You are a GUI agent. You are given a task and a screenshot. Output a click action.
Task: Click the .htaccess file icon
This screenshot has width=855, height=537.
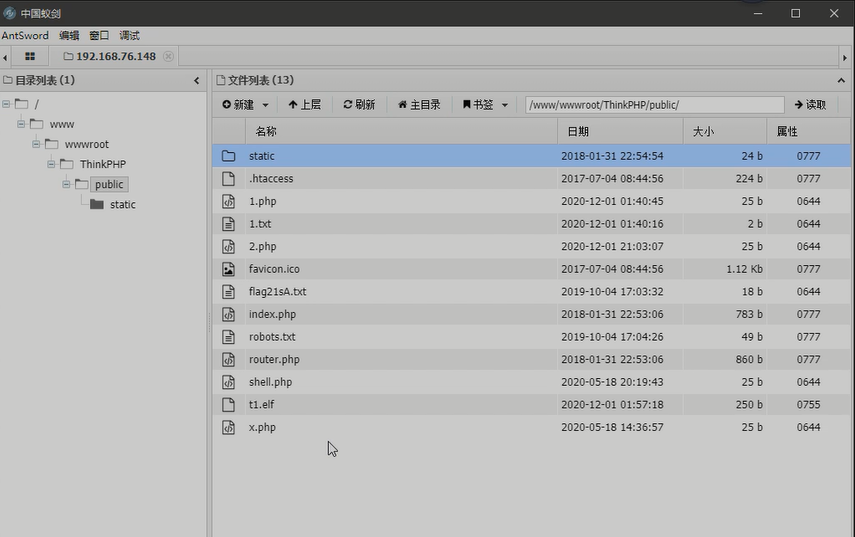[x=228, y=178]
